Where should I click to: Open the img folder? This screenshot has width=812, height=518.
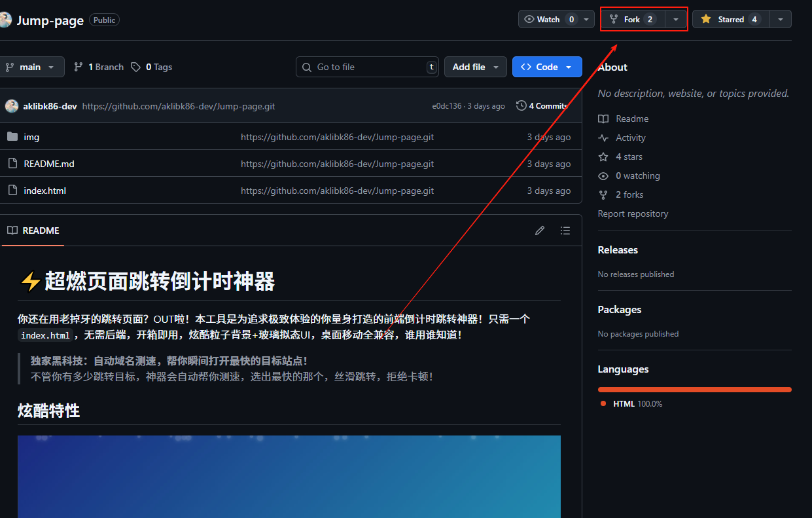31,137
